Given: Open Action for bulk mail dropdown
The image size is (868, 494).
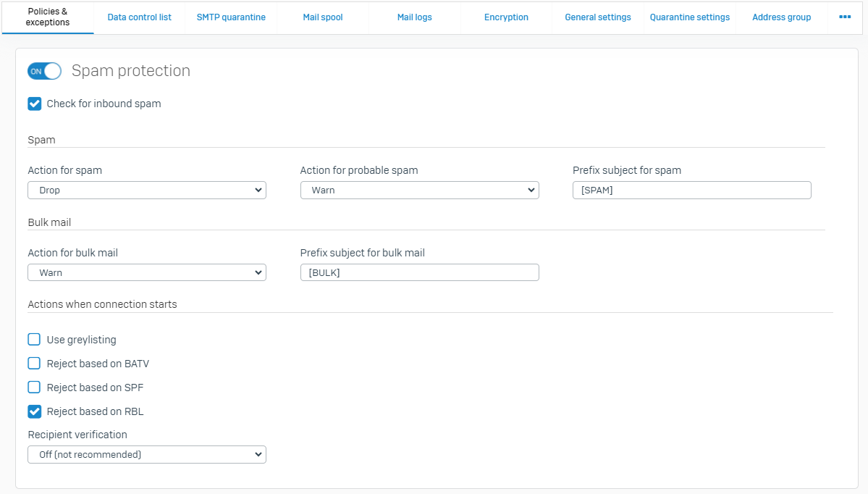Looking at the screenshot, I should (147, 272).
